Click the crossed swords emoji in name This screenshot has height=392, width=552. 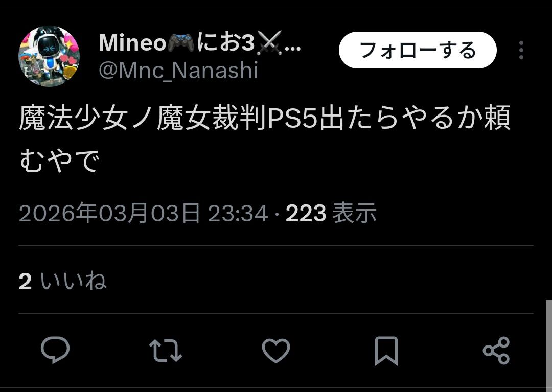pyautogui.click(x=269, y=43)
